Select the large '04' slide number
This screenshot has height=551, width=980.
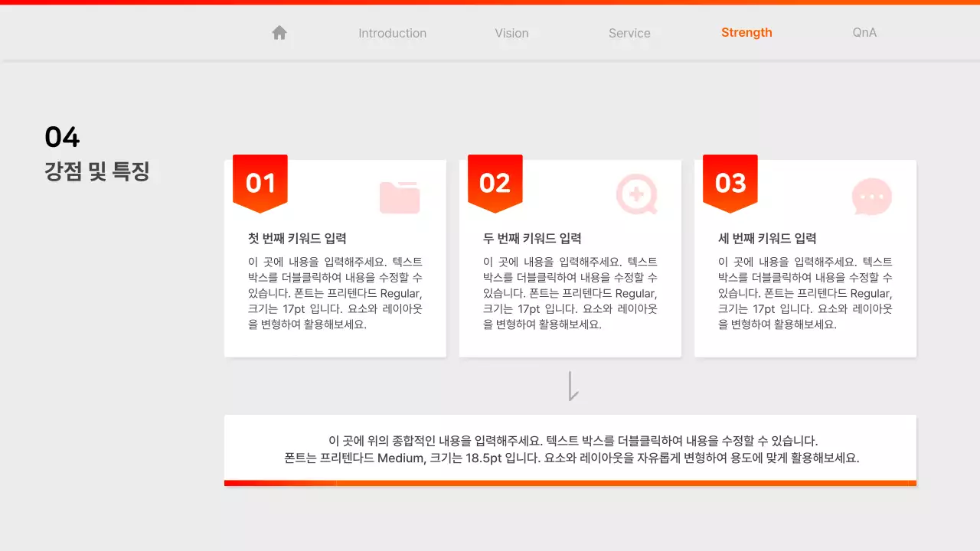[x=61, y=137]
